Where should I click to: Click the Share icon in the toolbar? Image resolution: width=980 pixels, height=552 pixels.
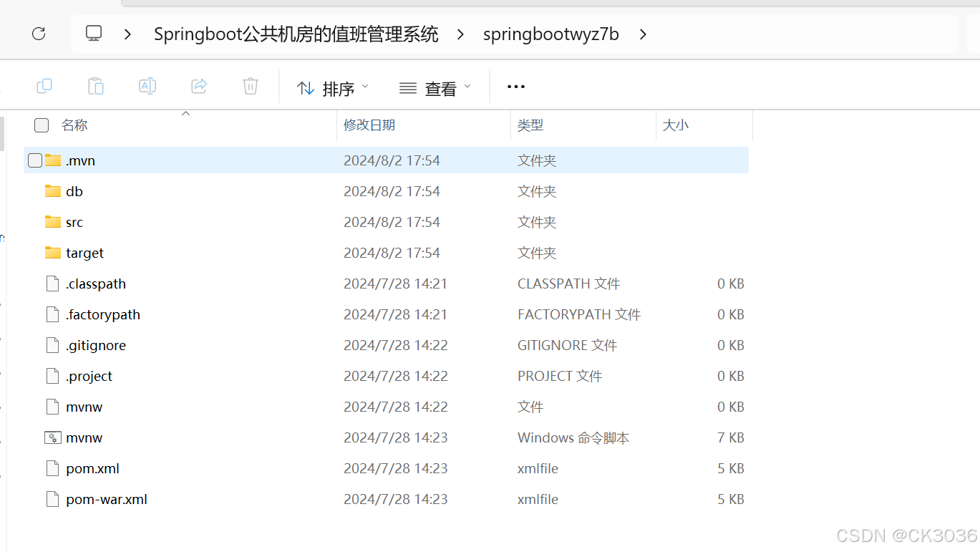[x=198, y=85]
